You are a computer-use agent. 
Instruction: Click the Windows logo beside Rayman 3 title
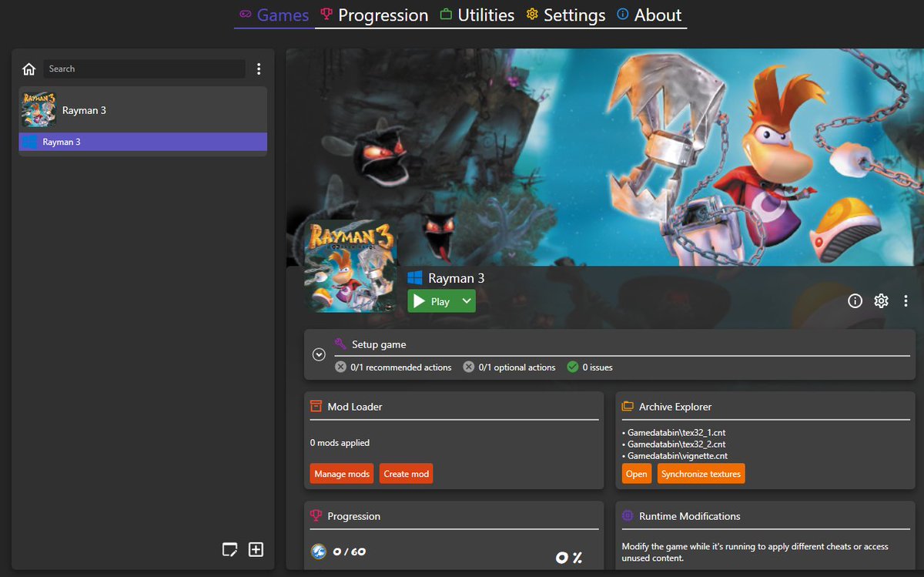coord(415,278)
